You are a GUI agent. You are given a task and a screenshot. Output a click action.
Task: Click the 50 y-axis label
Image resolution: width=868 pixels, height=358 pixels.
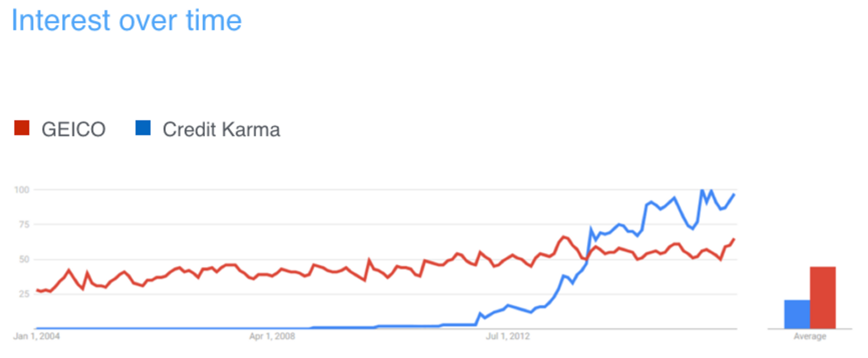(x=24, y=259)
